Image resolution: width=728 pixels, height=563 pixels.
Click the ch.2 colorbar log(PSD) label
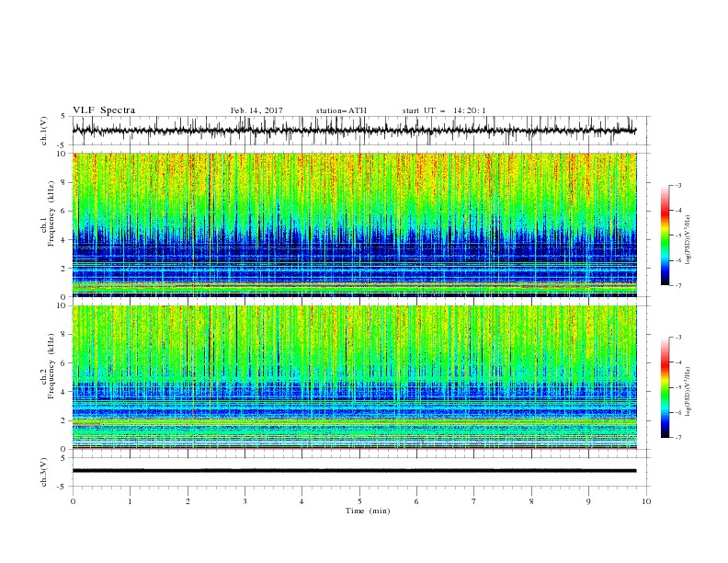688,391
